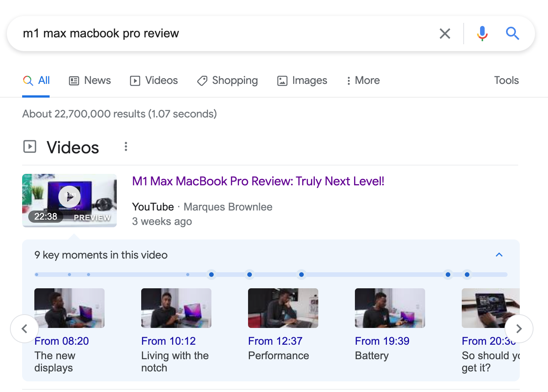Click the 'YouTube' source label
This screenshot has width=548, height=392.
pos(153,207)
